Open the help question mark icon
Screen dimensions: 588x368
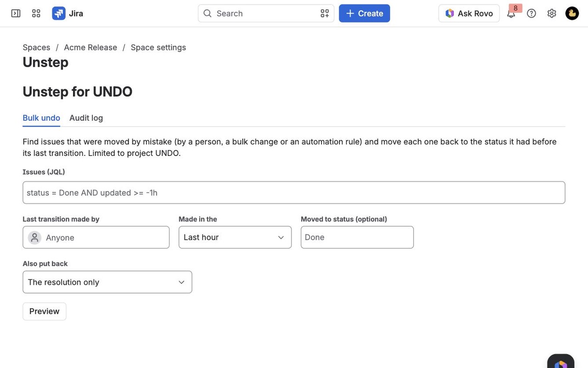coord(531,13)
